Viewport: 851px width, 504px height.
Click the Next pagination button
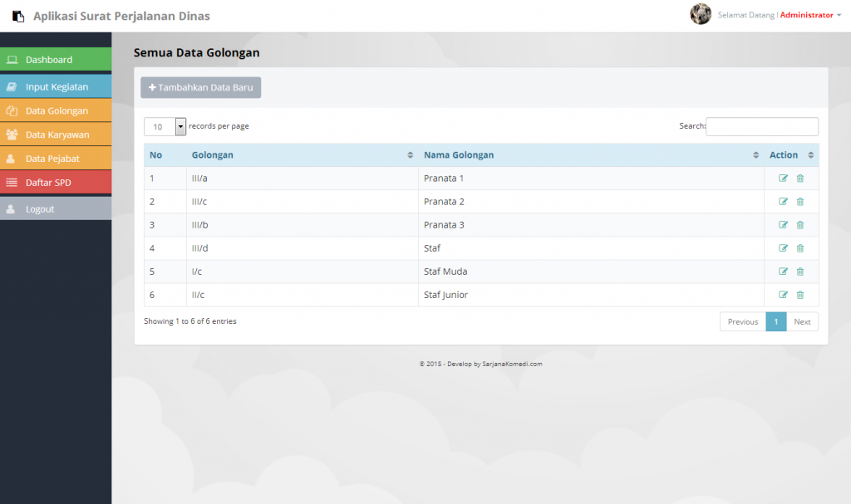point(802,321)
